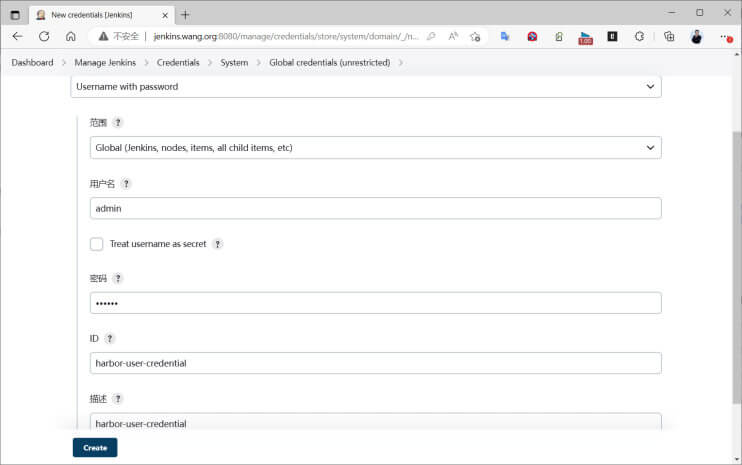Show help for Treat username as secret
The width and height of the screenshot is (742, 465).
click(217, 244)
